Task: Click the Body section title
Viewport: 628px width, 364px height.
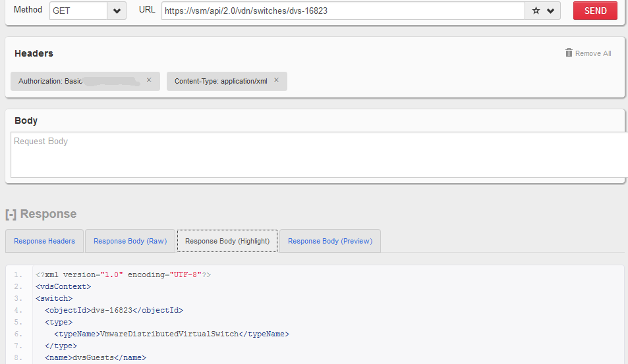Action: pyautogui.click(x=26, y=120)
